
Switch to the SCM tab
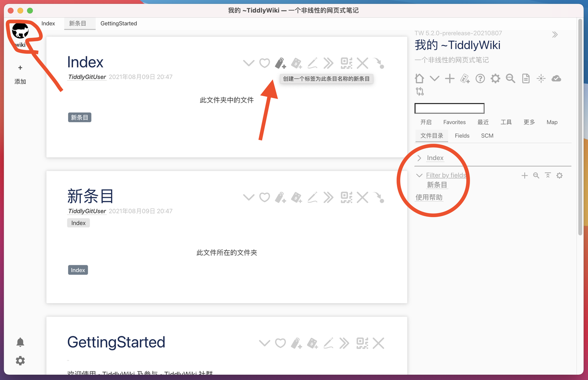pyautogui.click(x=487, y=136)
